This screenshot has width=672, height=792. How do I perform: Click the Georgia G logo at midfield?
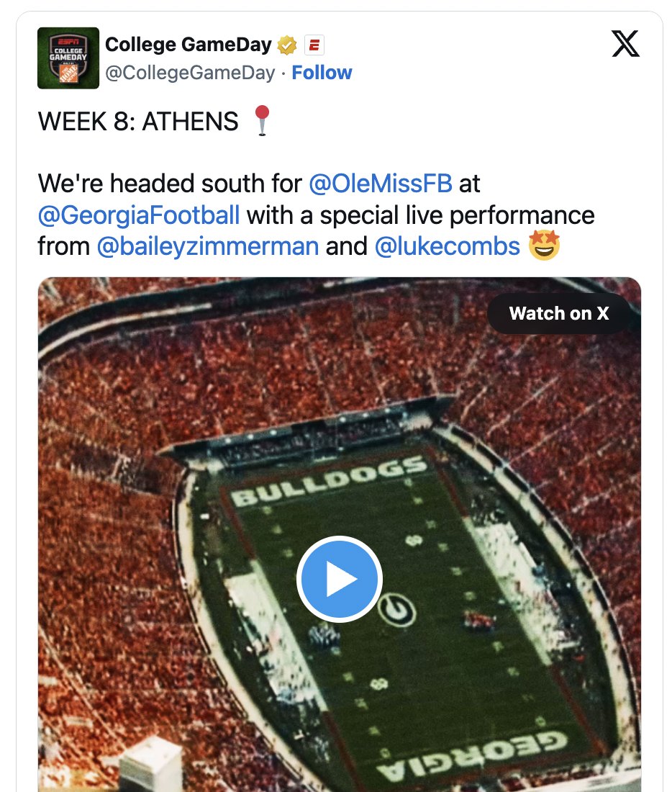(396, 610)
